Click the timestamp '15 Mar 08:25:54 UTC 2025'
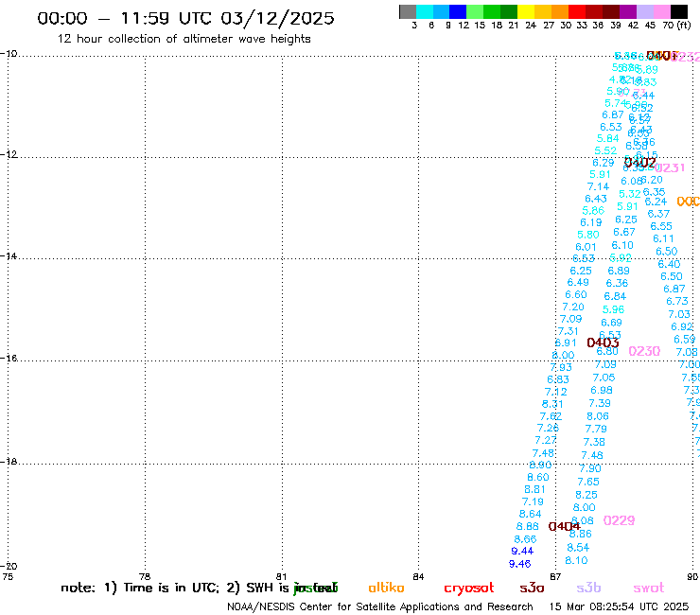 (619, 607)
